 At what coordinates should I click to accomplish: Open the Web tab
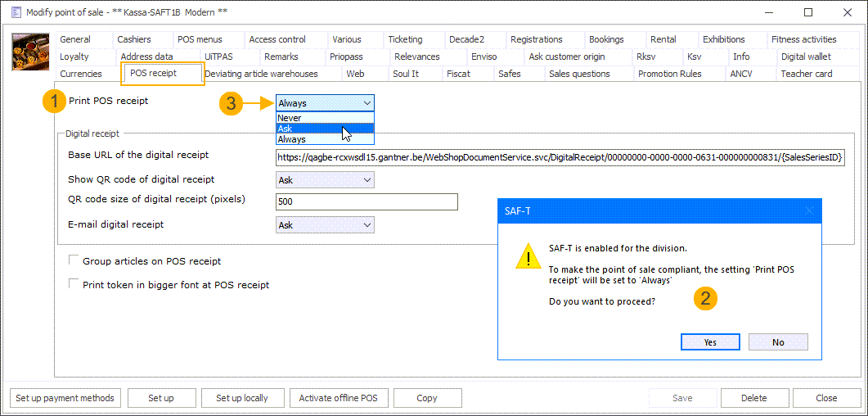click(362, 74)
